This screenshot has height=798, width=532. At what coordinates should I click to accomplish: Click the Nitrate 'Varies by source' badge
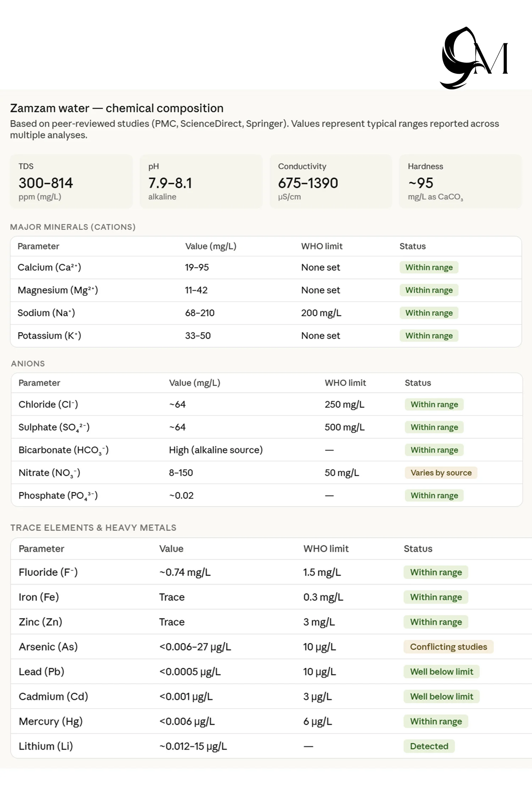(x=441, y=473)
